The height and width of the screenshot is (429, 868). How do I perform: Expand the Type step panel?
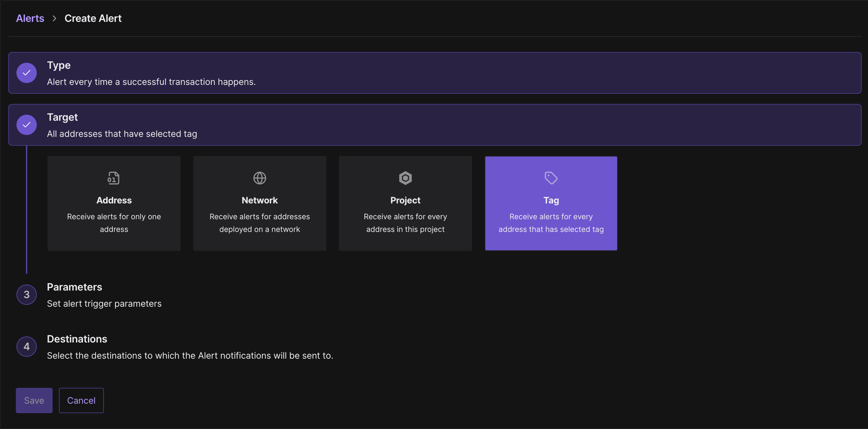point(435,73)
